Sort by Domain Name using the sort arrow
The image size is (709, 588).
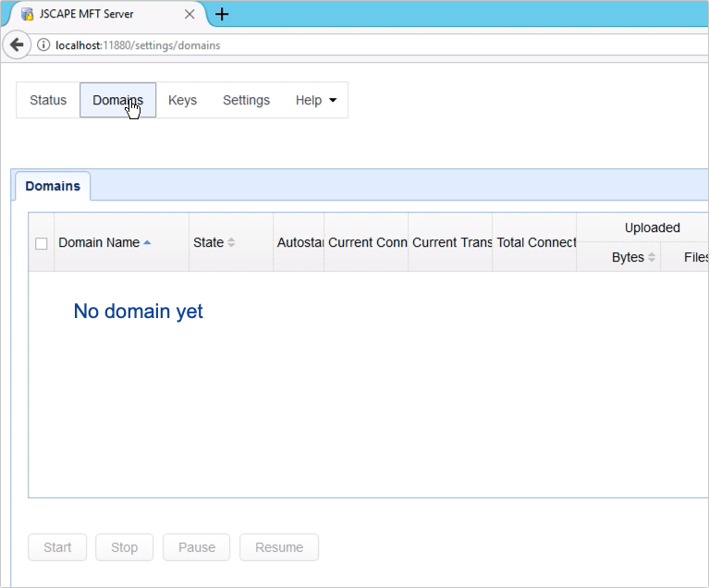point(147,242)
